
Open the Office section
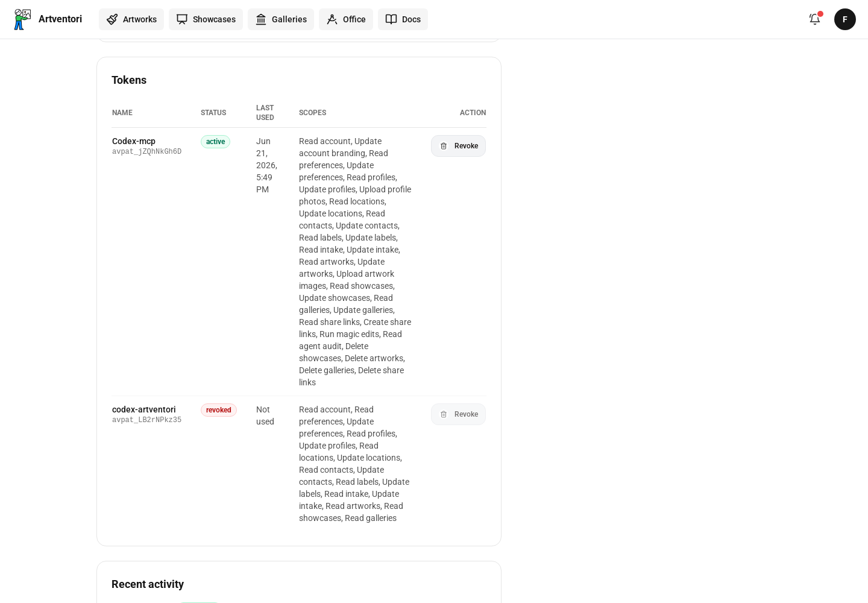(x=346, y=19)
